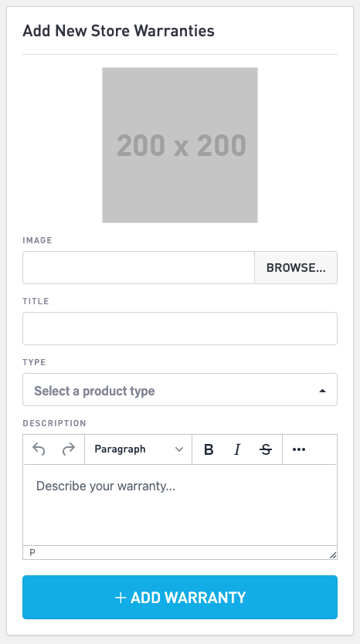This screenshot has width=360, height=644.
Task: Select the P element path in editor status bar
Action: coord(32,553)
